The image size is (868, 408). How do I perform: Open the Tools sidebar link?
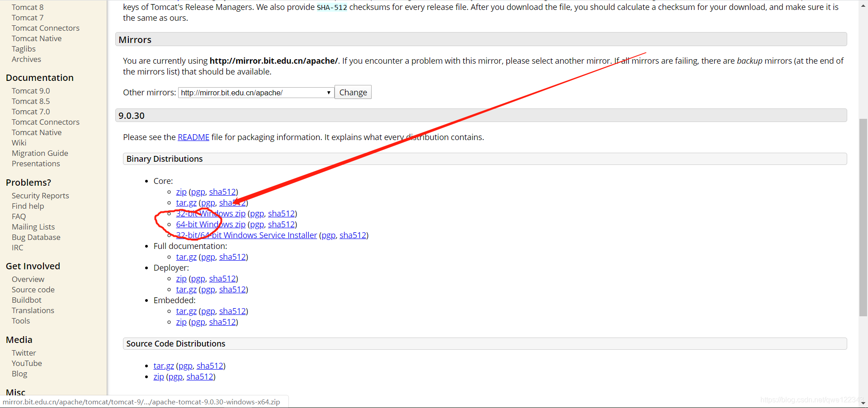(x=21, y=321)
